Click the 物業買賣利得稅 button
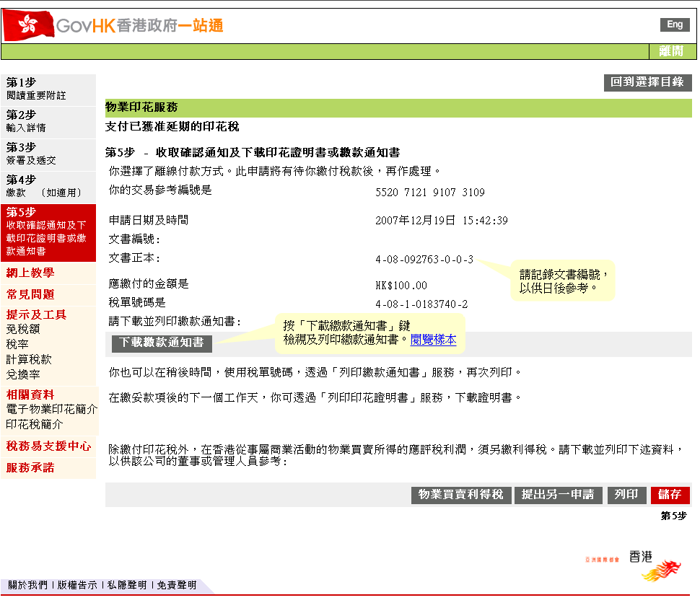 point(461,495)
